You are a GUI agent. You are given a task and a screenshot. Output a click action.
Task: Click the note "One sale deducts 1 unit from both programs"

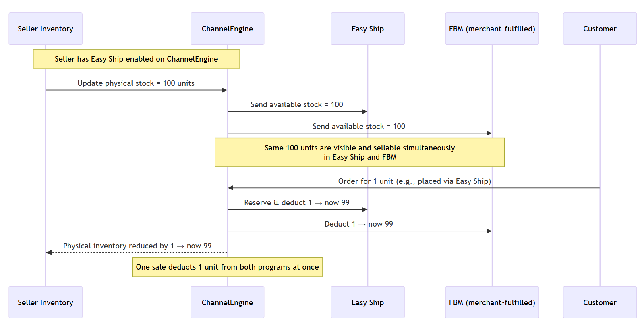[x=228, y=267]
